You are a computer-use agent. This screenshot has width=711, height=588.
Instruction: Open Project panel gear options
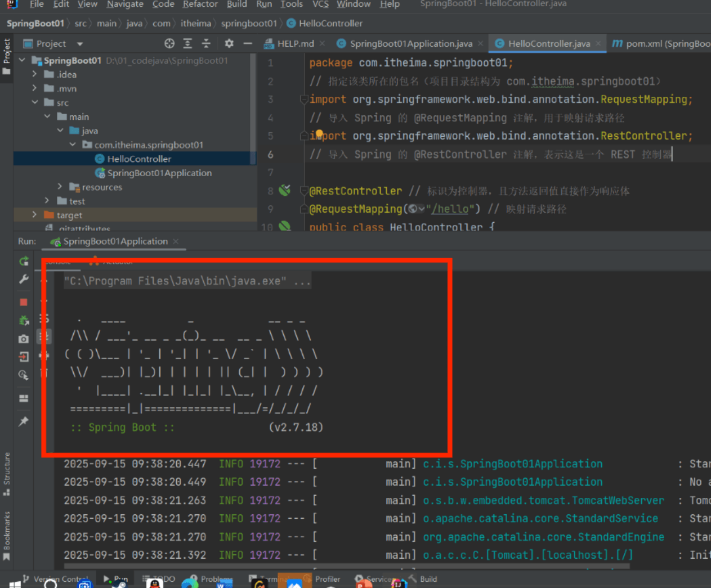tap(229, 43)
